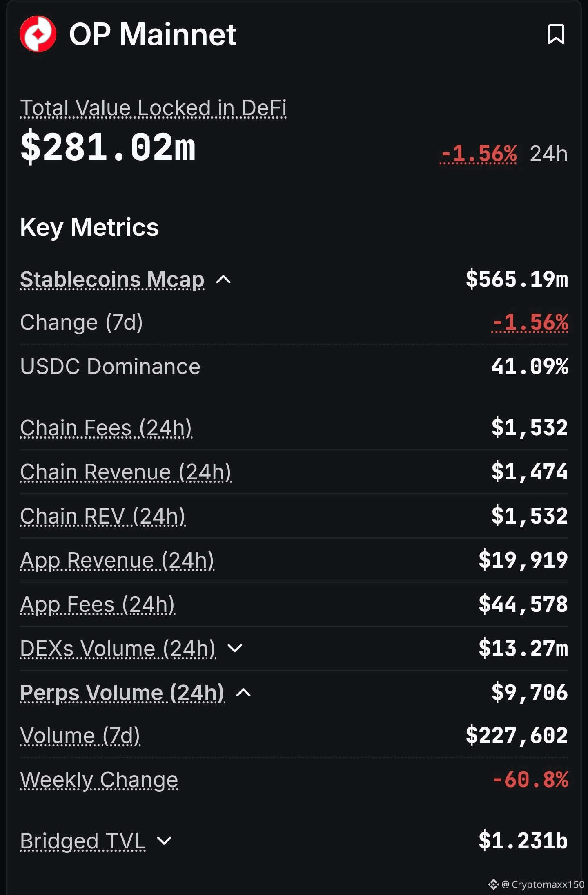Click the Chain Revenue (24h) label
This screenshot has width=588, height=895.
(x=126, y=472)
